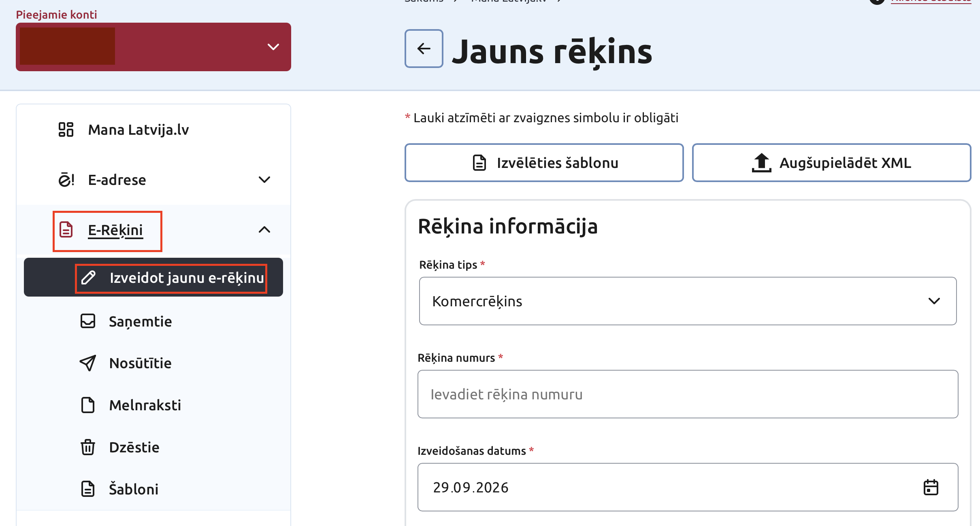Click the Šabloni template icon
This screenshot has width=980, height=526.
pyautogui.click(x=88, y=489)
